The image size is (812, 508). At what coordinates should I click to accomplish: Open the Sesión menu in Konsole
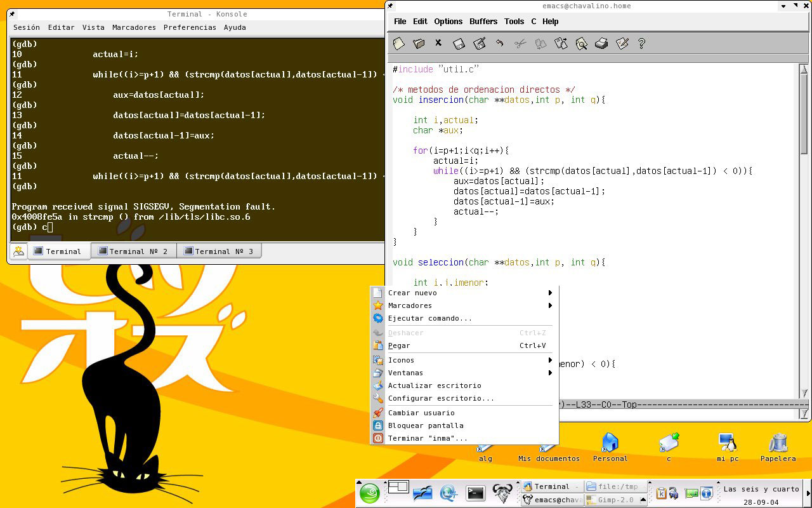27,28
